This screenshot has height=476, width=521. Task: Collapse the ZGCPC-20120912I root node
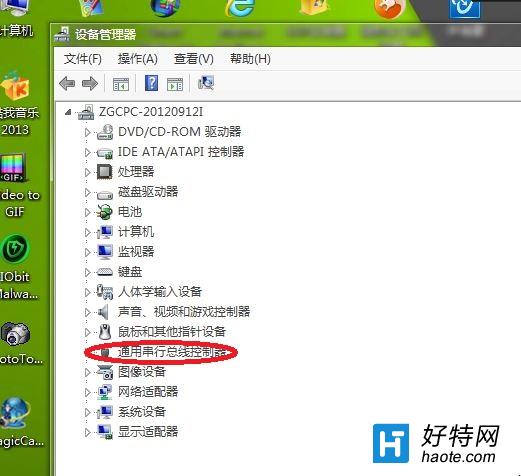click(x=68, y=112)
